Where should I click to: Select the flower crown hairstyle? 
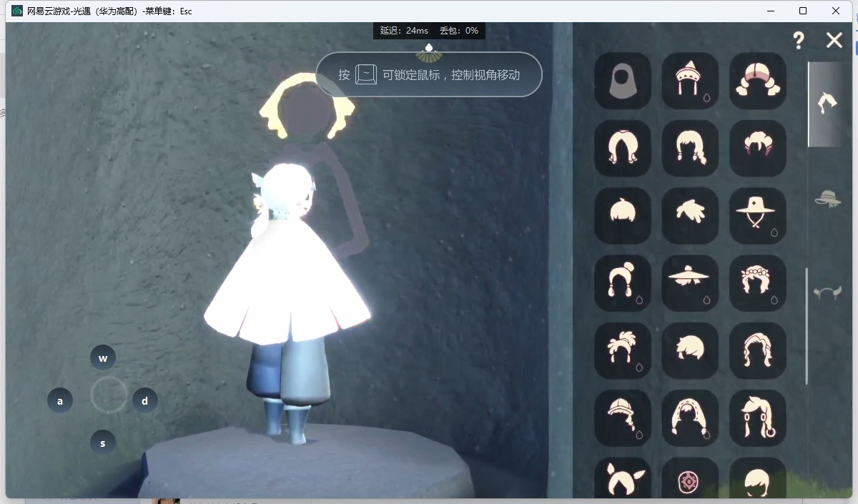(757, 283)
